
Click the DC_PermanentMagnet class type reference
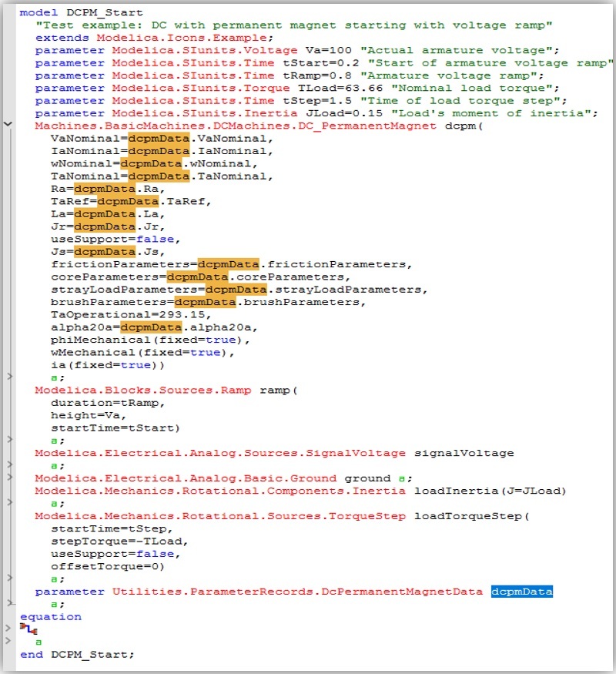236,126
